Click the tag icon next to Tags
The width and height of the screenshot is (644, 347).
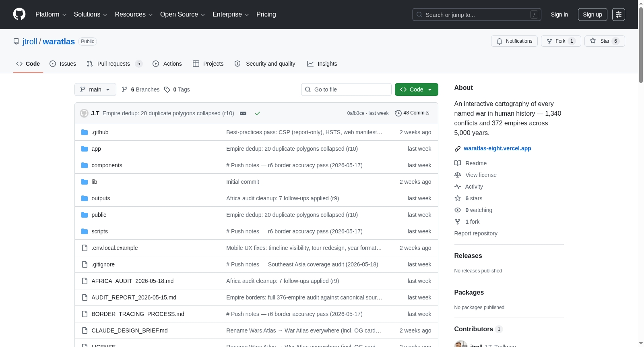(x=167, y=89)
